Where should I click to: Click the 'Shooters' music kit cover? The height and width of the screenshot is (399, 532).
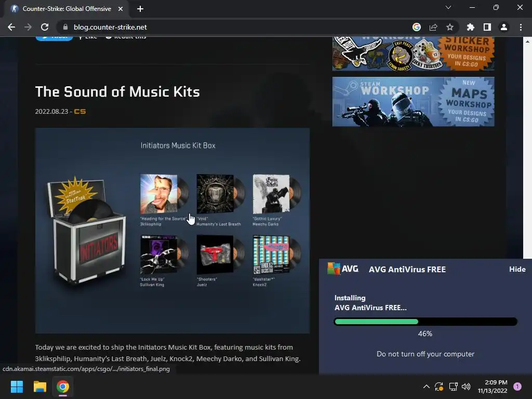click(215, 255)
